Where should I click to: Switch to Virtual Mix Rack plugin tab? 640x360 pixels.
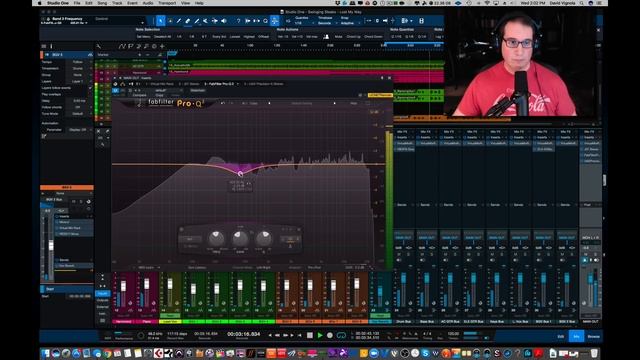161,84
